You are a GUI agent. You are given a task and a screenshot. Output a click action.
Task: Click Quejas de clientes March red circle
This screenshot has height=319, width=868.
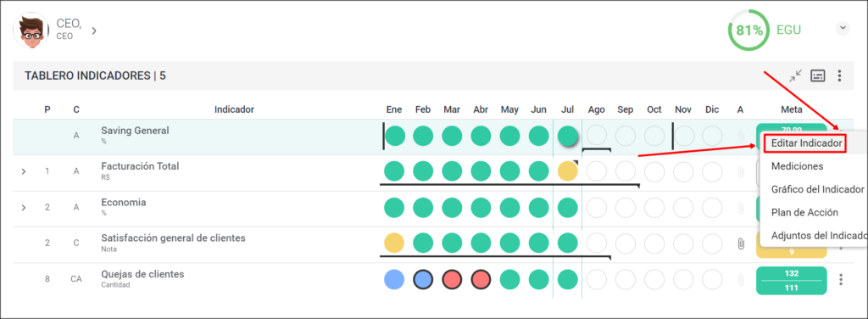[452, 279]
